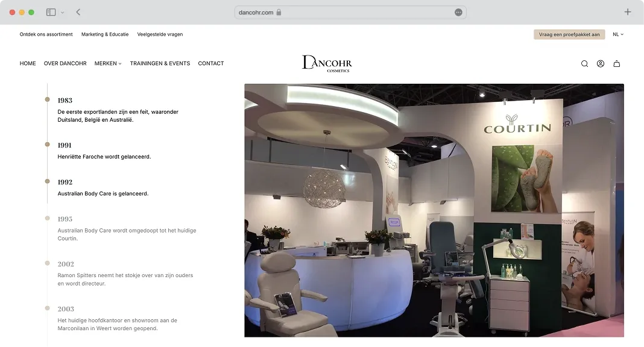This screenshot has width=644, height=347.
Task: Click the text about Ramon Spitters
Action: (125, 280)
